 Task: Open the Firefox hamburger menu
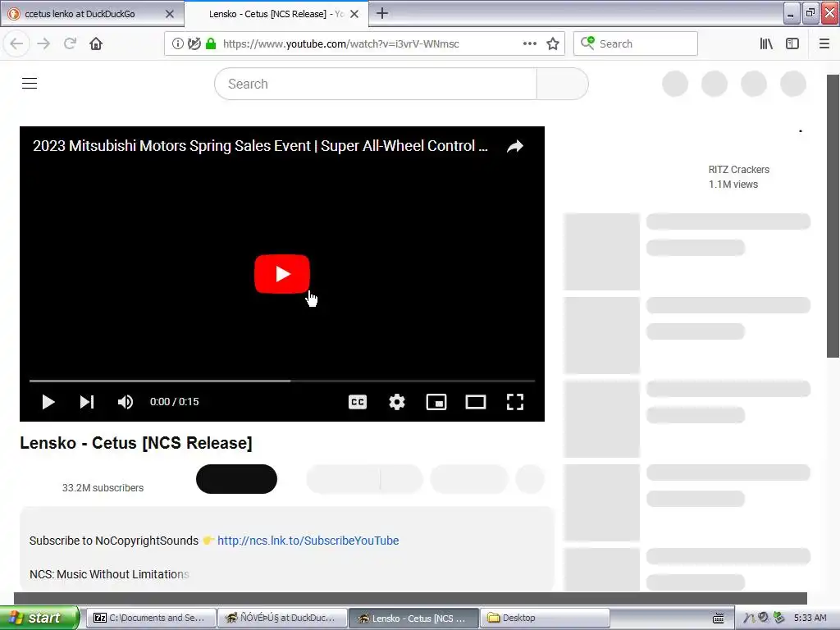pyautogui.click(x=824, y=44)
